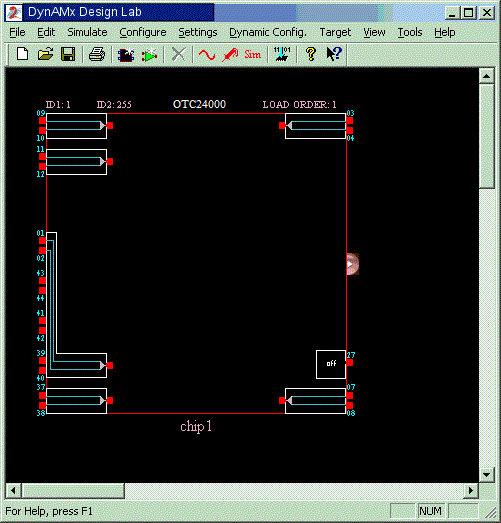Viewport: 501px width, 523px height.
Task: Click the vertical scrollbar down arrow
Action: point(486,474)
